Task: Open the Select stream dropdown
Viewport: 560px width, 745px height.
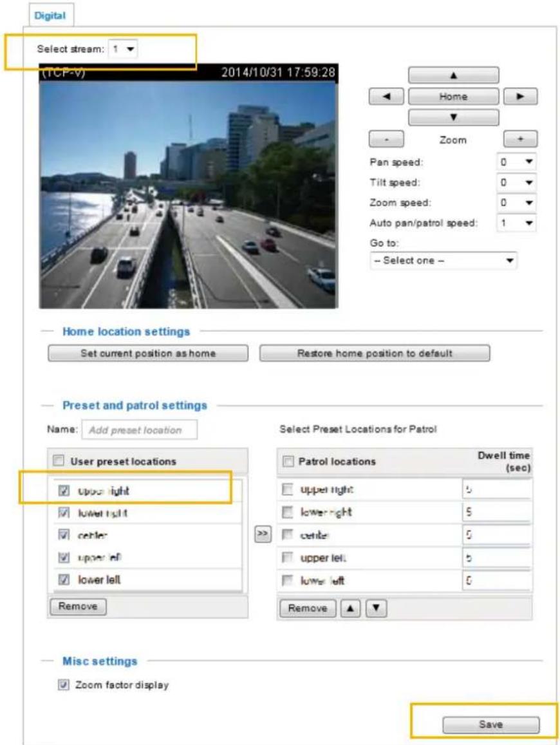Action: [x=123, y=49]
